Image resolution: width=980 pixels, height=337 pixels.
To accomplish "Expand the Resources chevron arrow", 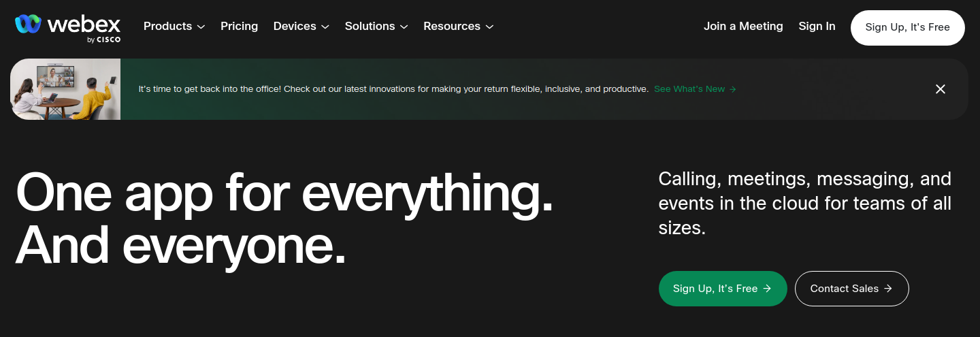I will 489,27.
